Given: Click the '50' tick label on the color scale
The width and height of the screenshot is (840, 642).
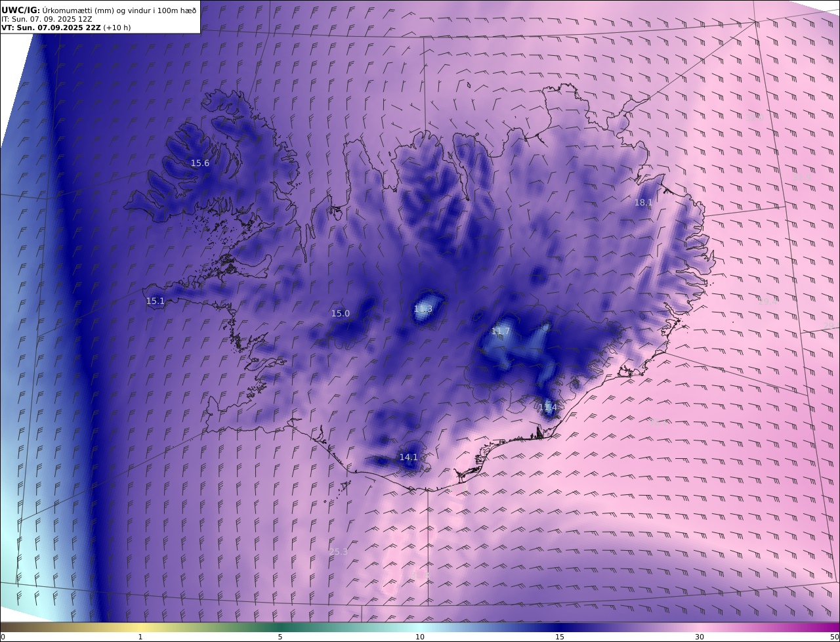Looking at the screenshot, I should click(x=835, y=637).
